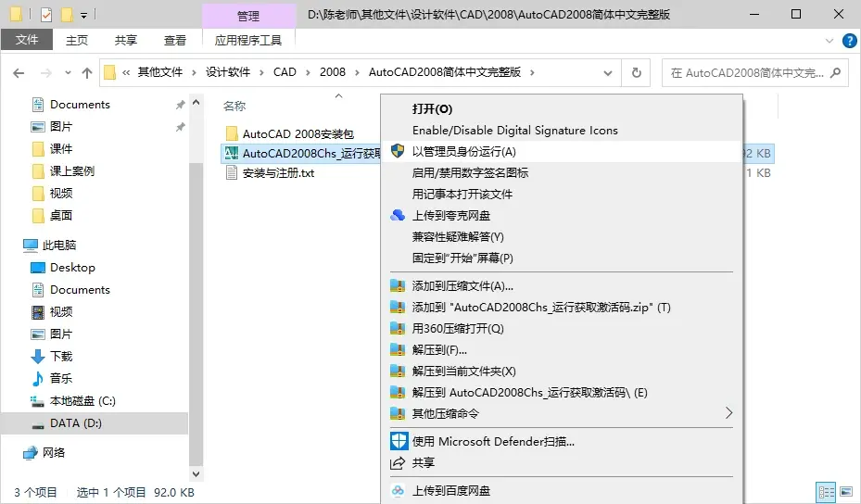Screen dimensions: 861x504
Task: Expand the address bar history dropdown
Action: 608,72
